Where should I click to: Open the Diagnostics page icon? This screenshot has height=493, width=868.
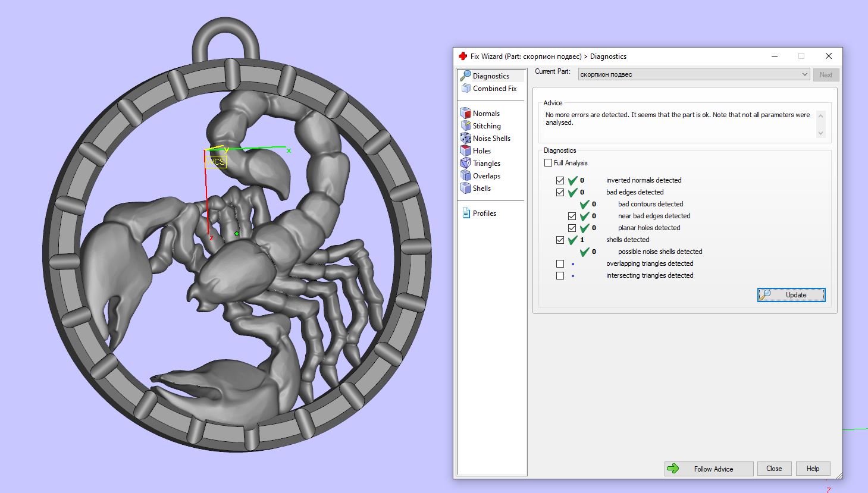point(466,76)
